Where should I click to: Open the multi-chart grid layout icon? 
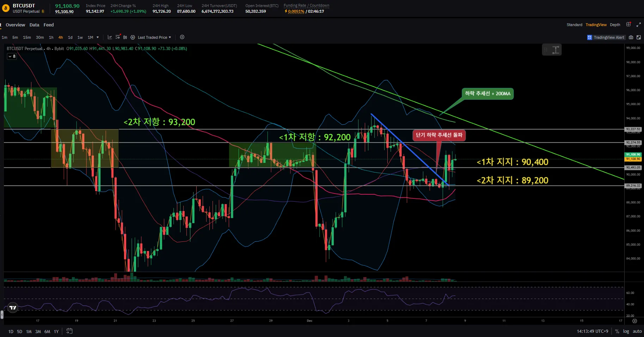click(628, 25)
